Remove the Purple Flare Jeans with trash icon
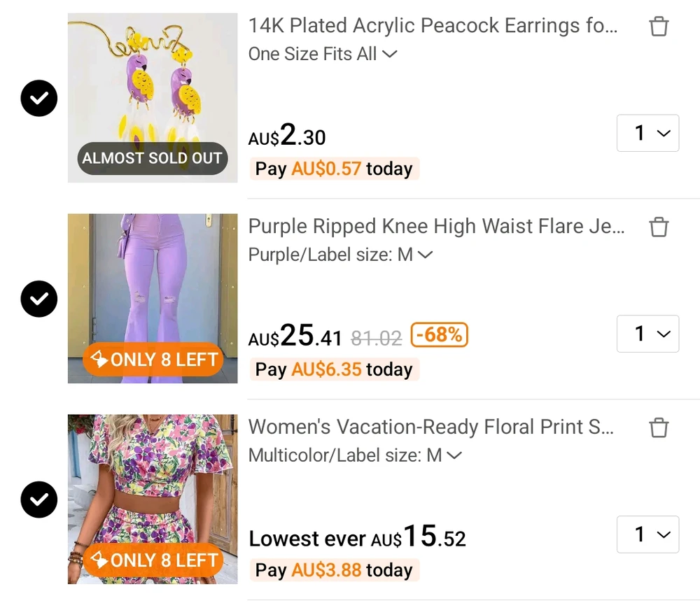This screenshot has height=603, width=700. pyautogui.click(x=659, y=227)
